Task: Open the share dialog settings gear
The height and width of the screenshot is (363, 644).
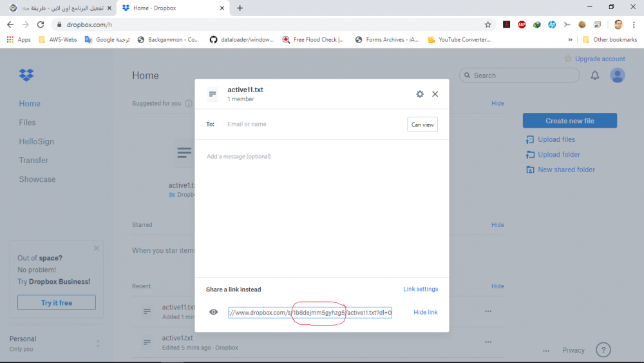Action: tap(420, 94)
